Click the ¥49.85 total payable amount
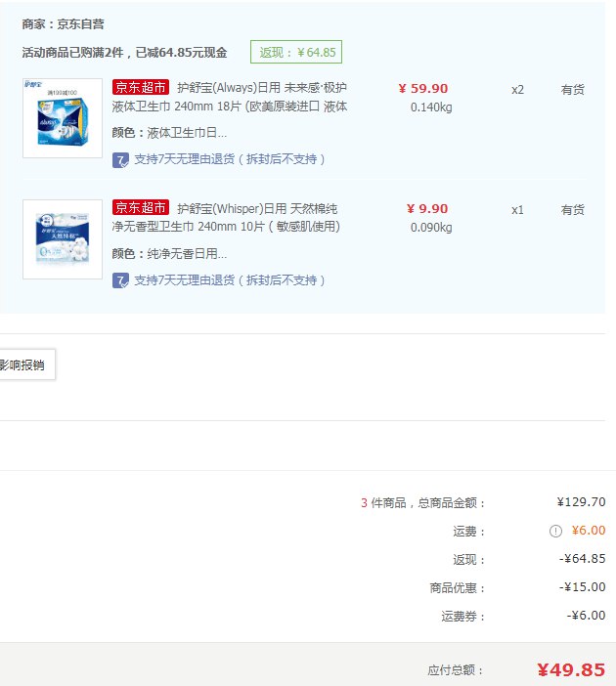 pyautogui.click(x=570, y=669)
